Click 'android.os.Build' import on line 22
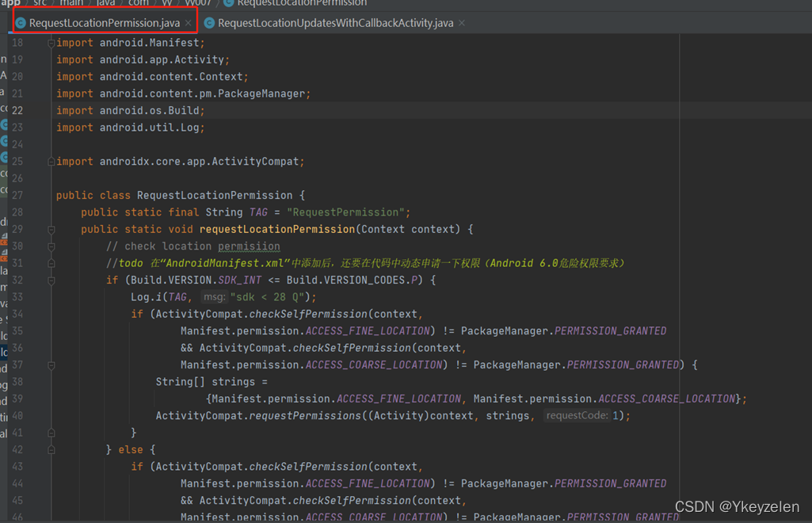Viewport: 812px width, 523px height. coord(149,110)
